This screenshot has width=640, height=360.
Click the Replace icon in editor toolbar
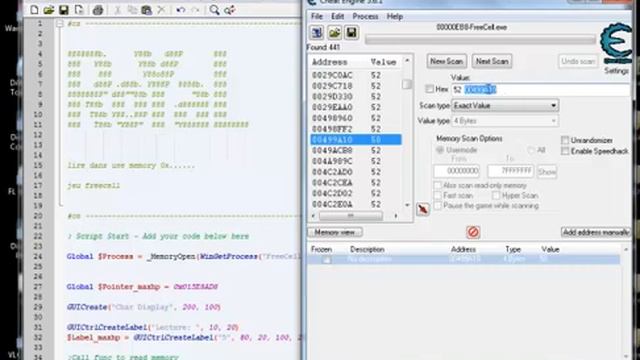coord(229,10)
